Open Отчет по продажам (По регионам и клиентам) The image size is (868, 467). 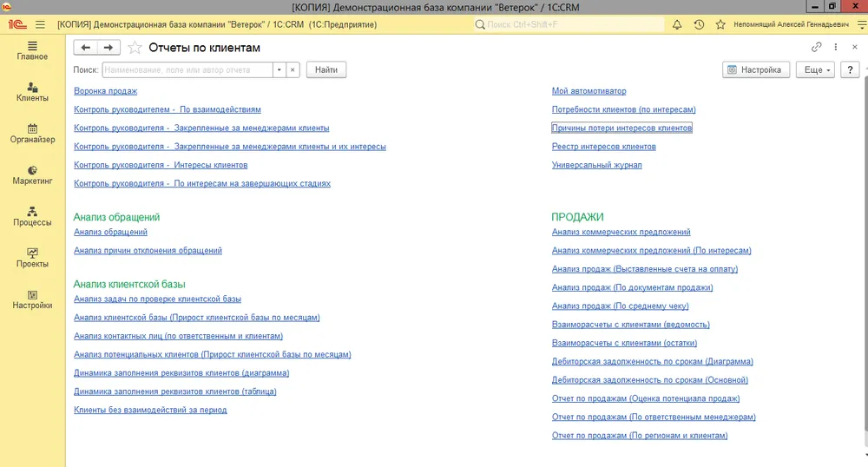click(640, 436)
